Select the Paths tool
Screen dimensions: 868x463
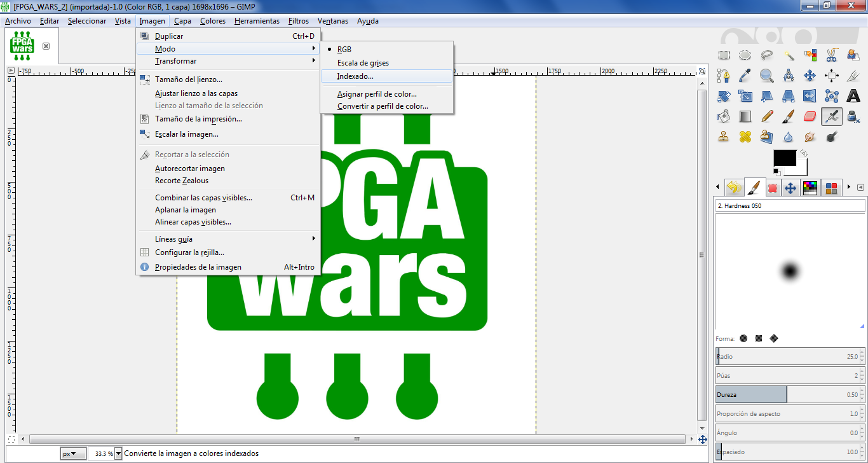[x=724, y=76]
